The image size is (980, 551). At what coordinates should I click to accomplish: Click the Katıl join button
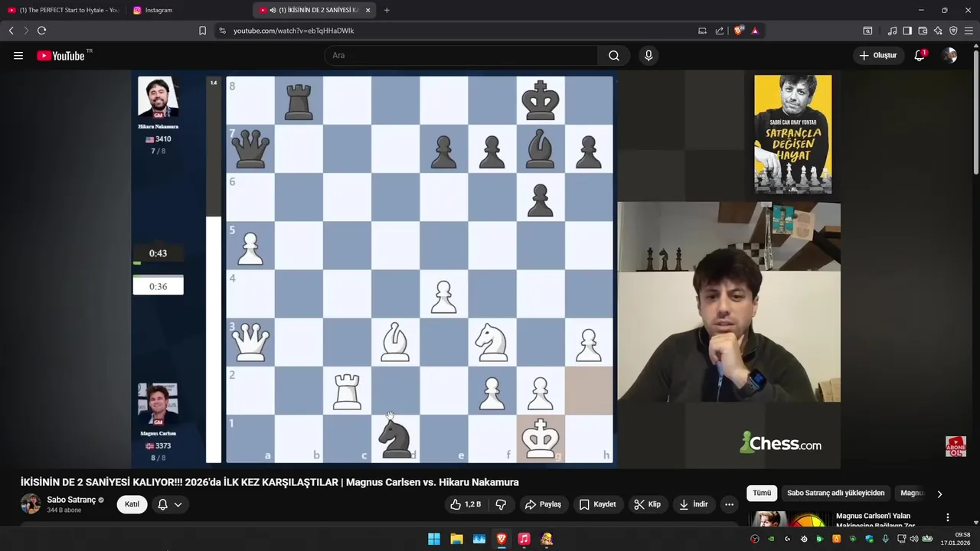pos(132,504)
